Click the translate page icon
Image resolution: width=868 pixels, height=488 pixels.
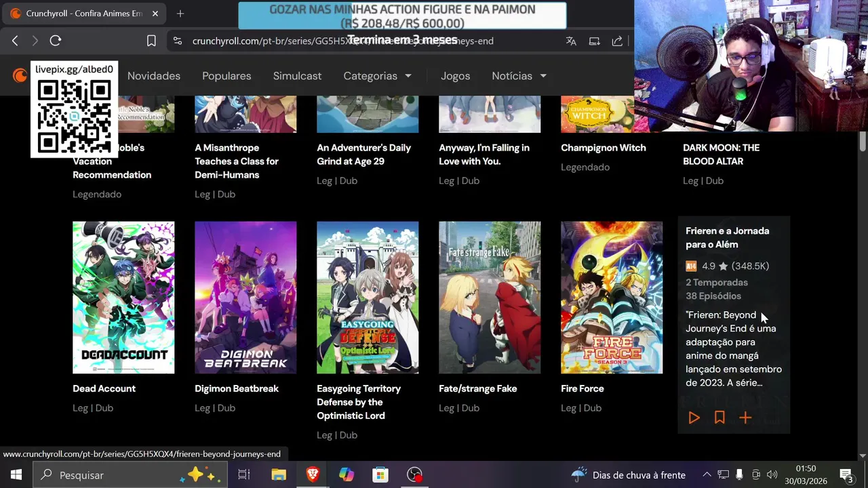(571, 41)
